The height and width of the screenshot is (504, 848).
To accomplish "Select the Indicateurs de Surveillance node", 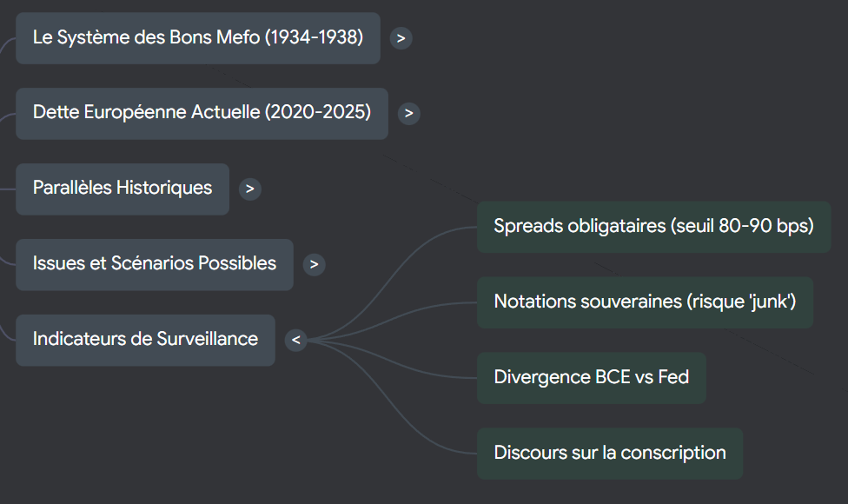I will [x=145, y=340].
